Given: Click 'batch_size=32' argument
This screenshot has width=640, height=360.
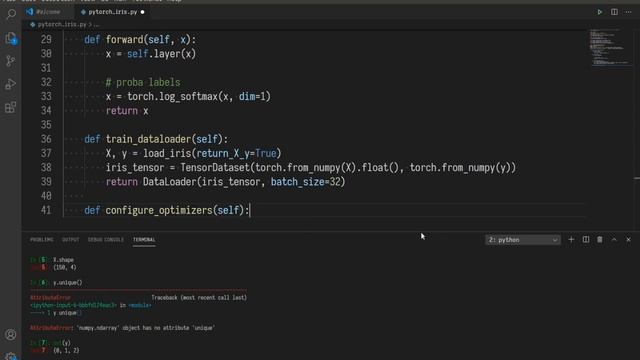Looking at the screenshot, I should pos(306,182).
